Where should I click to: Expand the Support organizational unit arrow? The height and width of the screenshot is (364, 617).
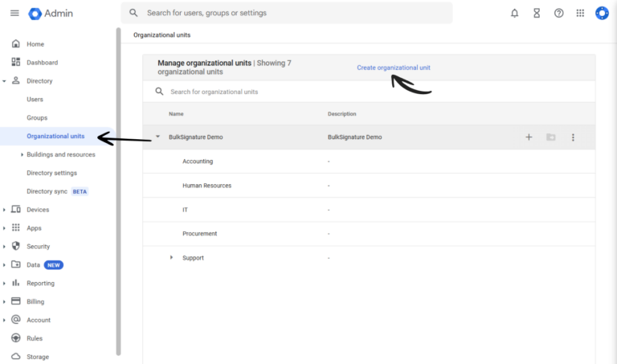(x=171, y=257)
